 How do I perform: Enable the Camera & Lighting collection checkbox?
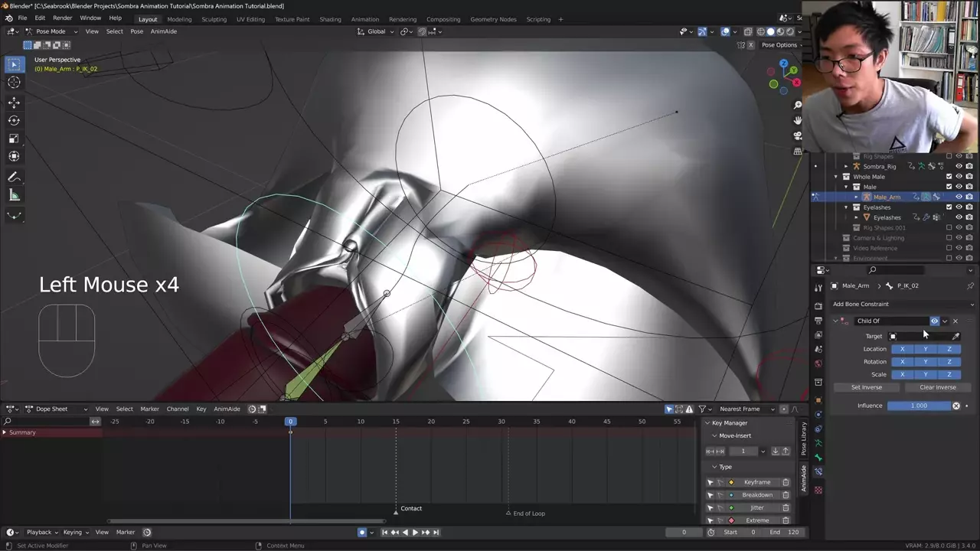[949, 238]
